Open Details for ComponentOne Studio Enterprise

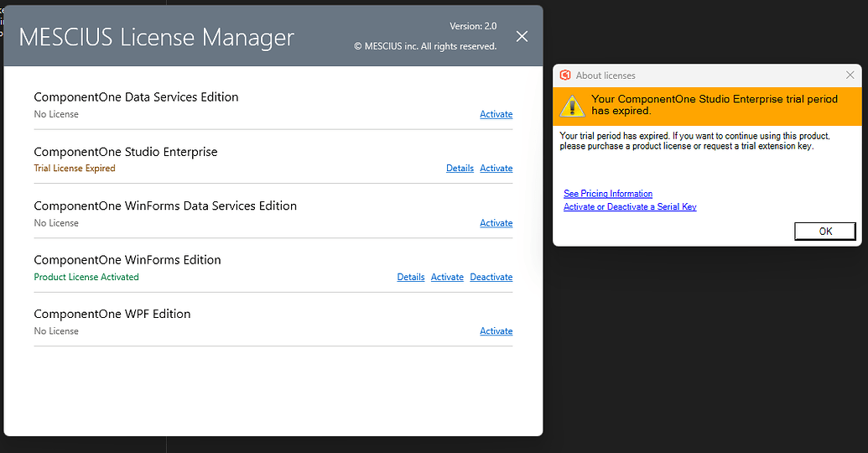(x=460, y=169)
